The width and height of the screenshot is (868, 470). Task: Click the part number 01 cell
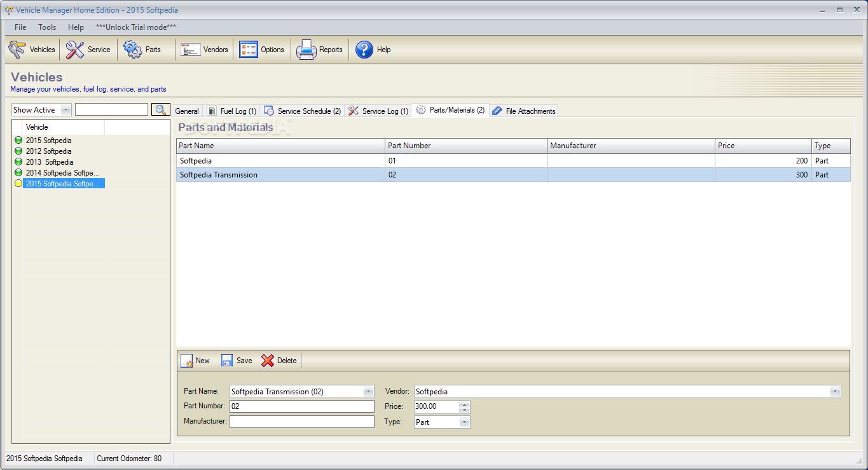pyautogui.click(x=466, y=161)
